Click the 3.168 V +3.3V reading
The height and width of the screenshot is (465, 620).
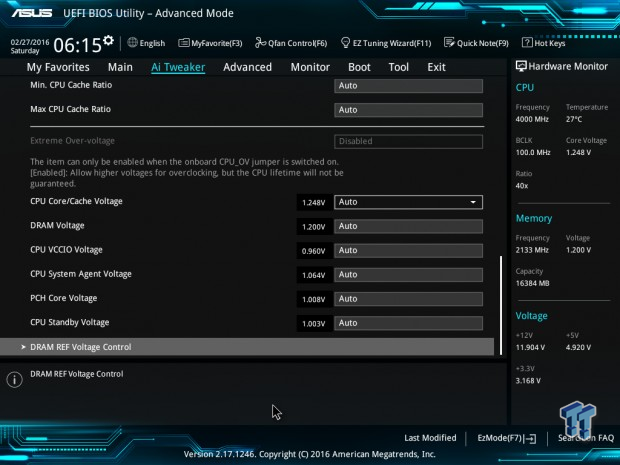coord(528,381)
